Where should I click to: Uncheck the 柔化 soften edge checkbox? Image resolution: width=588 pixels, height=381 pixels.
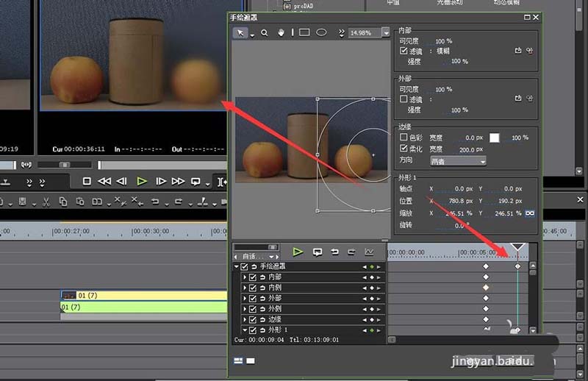tap(404, 149)
